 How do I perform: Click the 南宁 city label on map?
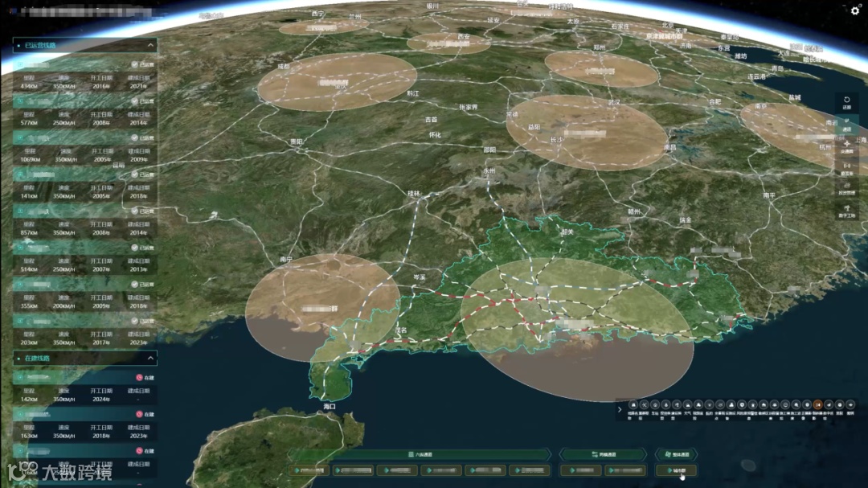285,259
